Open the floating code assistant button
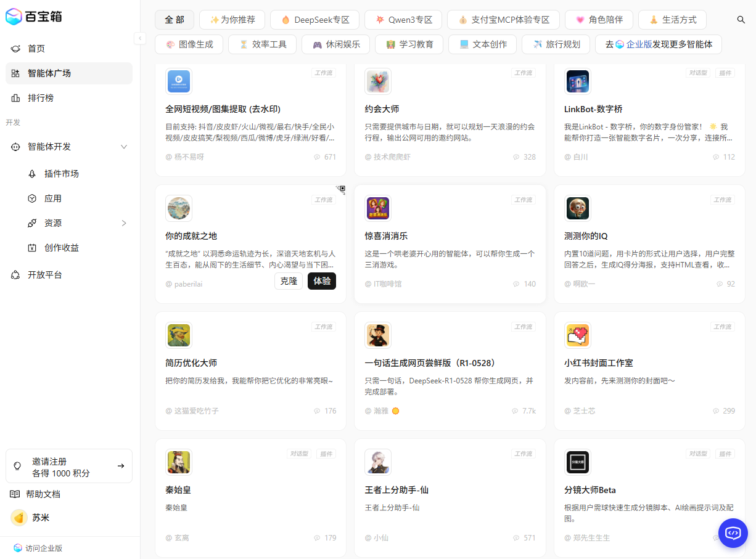This screenshot has height=559, width=756. (733, 533)
